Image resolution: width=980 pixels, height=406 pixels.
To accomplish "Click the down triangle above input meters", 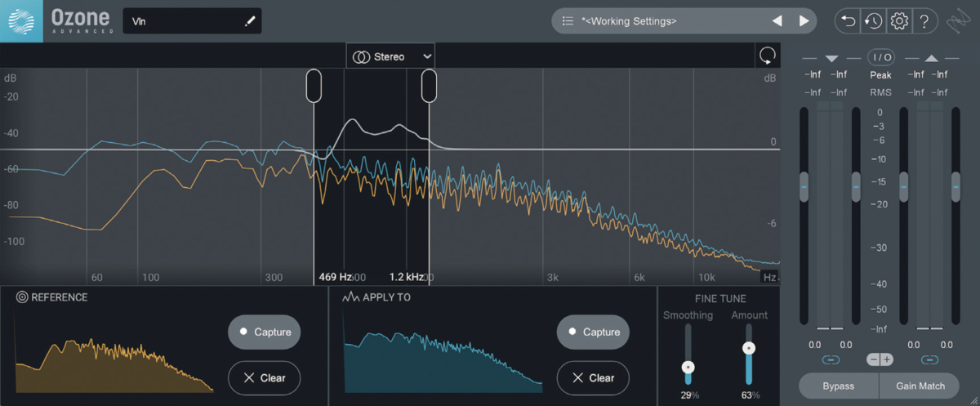I will (x=831, y=58).
